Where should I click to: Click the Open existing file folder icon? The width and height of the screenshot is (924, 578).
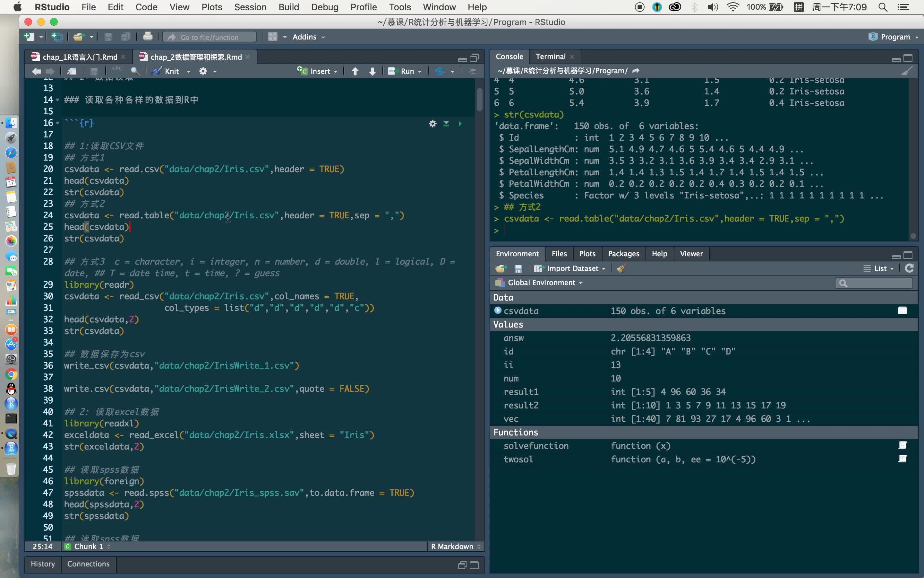(79, 37)
